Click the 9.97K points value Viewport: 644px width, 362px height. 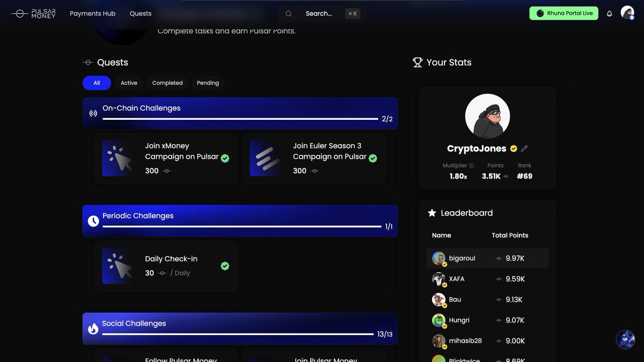(515, 258)
